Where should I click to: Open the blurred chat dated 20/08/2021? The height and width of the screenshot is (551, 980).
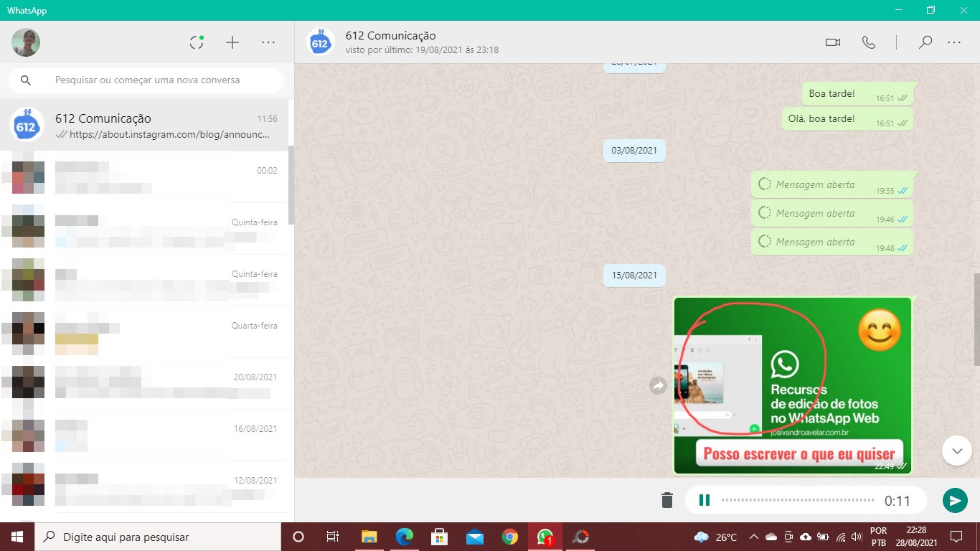point(143,383)
